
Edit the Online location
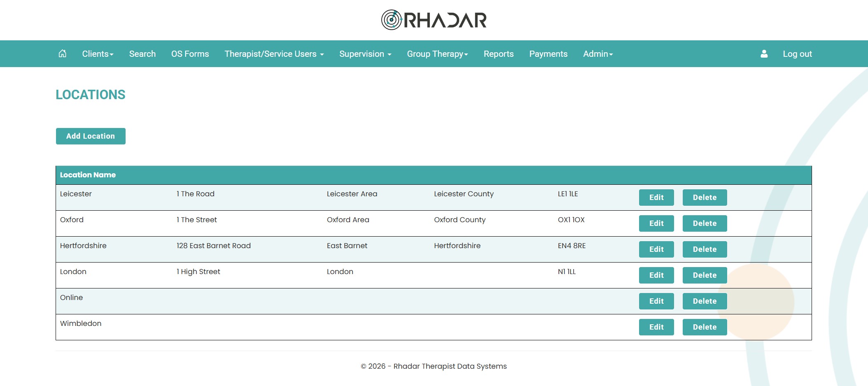point(656,301)
